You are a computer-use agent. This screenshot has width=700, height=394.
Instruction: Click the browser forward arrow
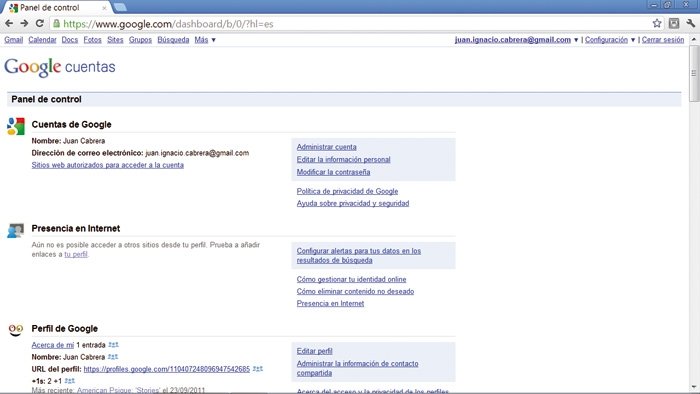tap(24, 23)
